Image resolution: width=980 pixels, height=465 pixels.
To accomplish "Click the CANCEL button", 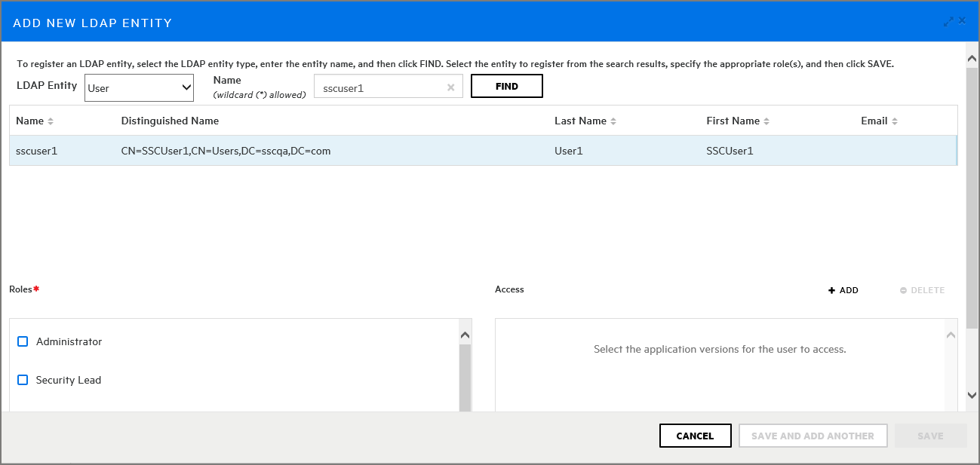I will tap(695, 436).
